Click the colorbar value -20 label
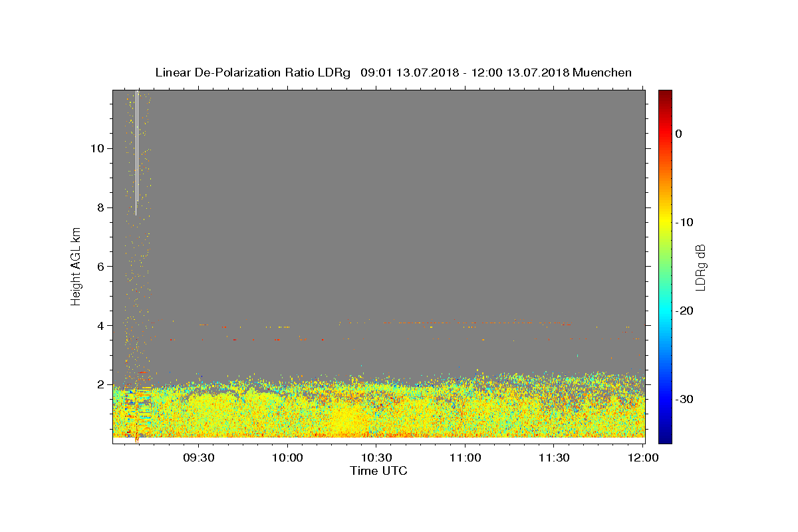 pos(685,311)
